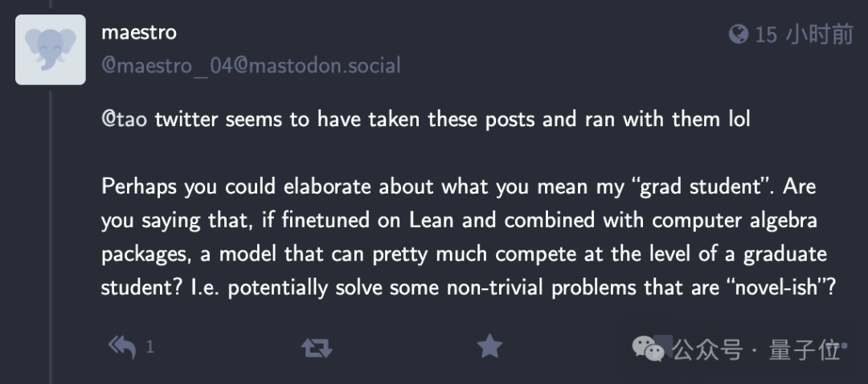Viewport: 868px width, 384px height.
Task: Open the "maestro" display name profile
Action: (138, 33)
